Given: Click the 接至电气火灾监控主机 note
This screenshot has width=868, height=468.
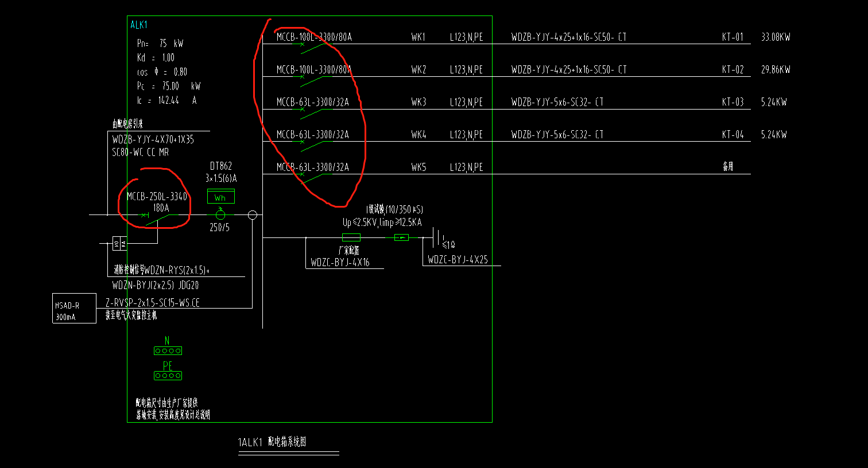Looking at the screenshot, I should 131,315.
